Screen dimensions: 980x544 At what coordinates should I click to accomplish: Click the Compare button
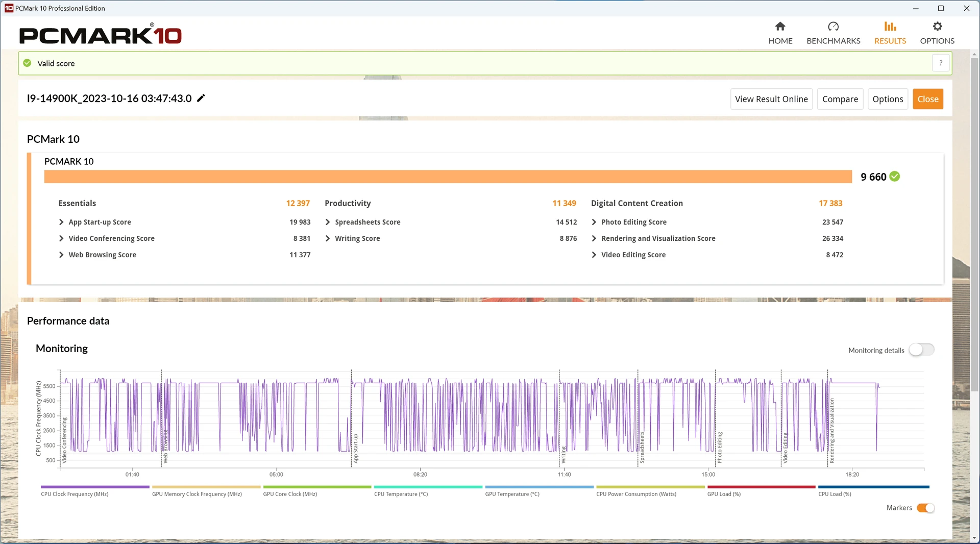tap(840, 99)
